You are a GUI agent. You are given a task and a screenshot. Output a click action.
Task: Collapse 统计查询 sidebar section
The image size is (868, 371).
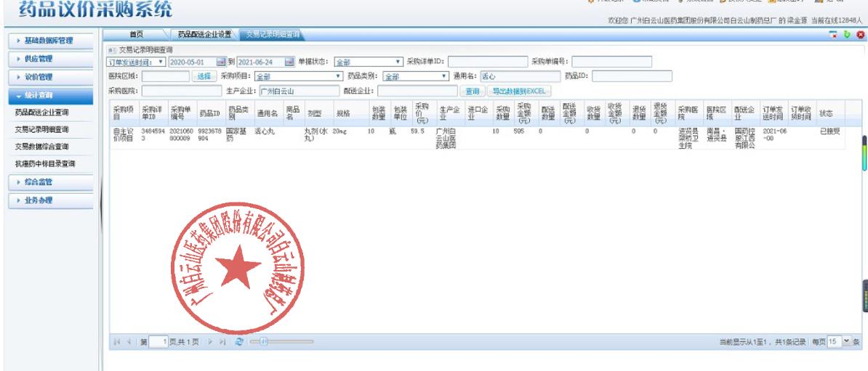tap(50, 96)
